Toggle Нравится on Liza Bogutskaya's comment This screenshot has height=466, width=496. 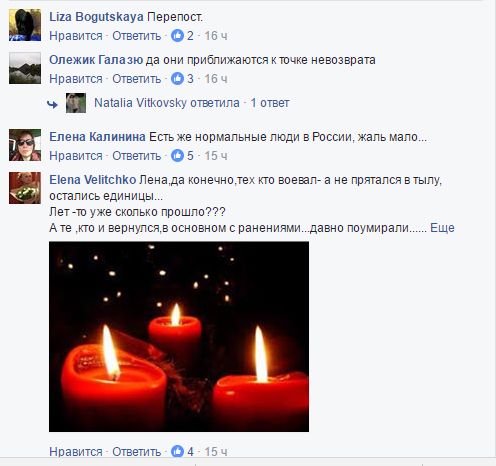tap(76, 36)
